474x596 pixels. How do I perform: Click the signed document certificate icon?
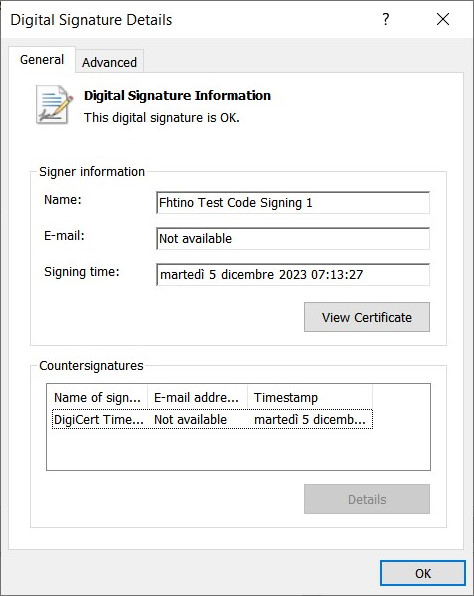point(54,105)
